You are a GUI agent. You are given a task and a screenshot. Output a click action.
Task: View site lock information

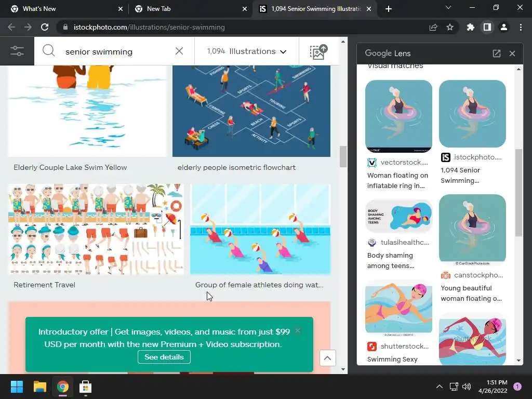point(65,27)
